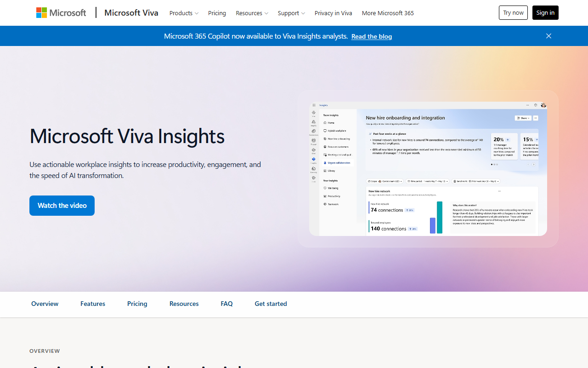588x368 pixels.
Task: Open the Viva Insights dashboard preview image
Action: 428,169
